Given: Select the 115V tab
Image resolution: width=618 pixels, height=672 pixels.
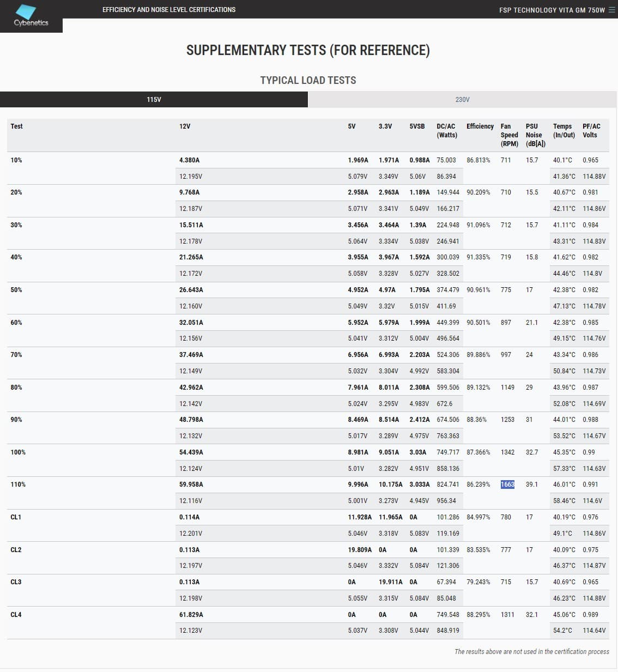Looking at the screenshot, I should 154,100.
